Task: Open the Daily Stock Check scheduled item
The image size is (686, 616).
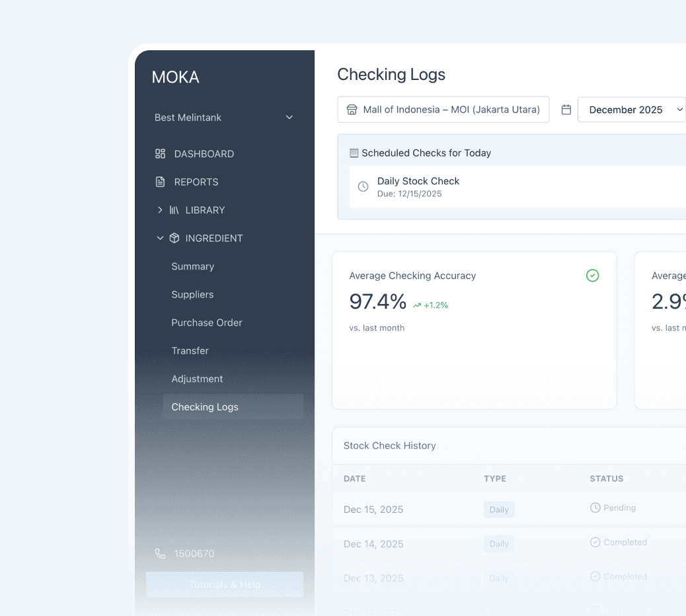Action: point(517,187)
